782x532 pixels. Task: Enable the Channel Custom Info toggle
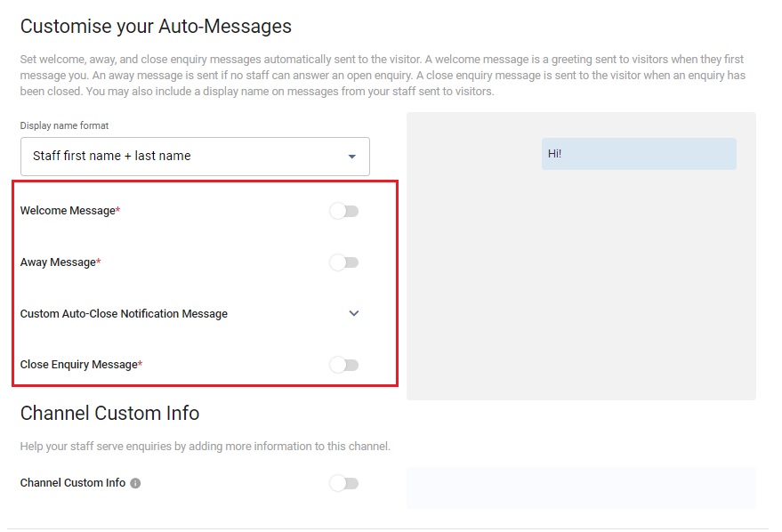tap(344, 483)
